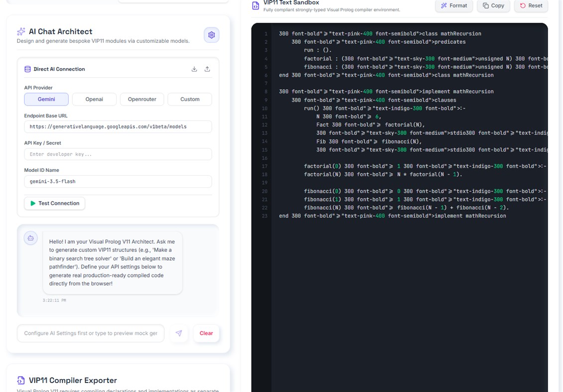
Task: Click the upload config icon in Direct AI Connection
Action: pos(207,69)
